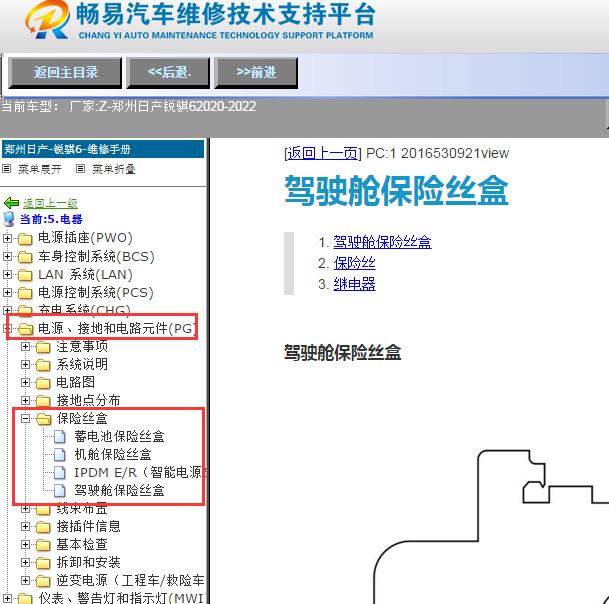Click the LAN 系统 folder icon
This screenshot has height=604, width=609.
click(x=25, y=275)
